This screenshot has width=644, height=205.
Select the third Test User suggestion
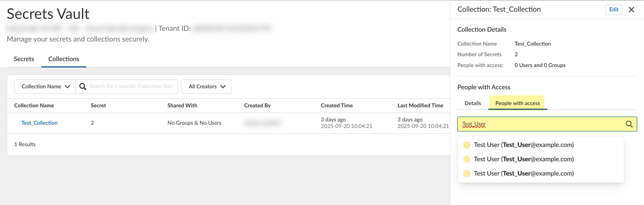524,174
